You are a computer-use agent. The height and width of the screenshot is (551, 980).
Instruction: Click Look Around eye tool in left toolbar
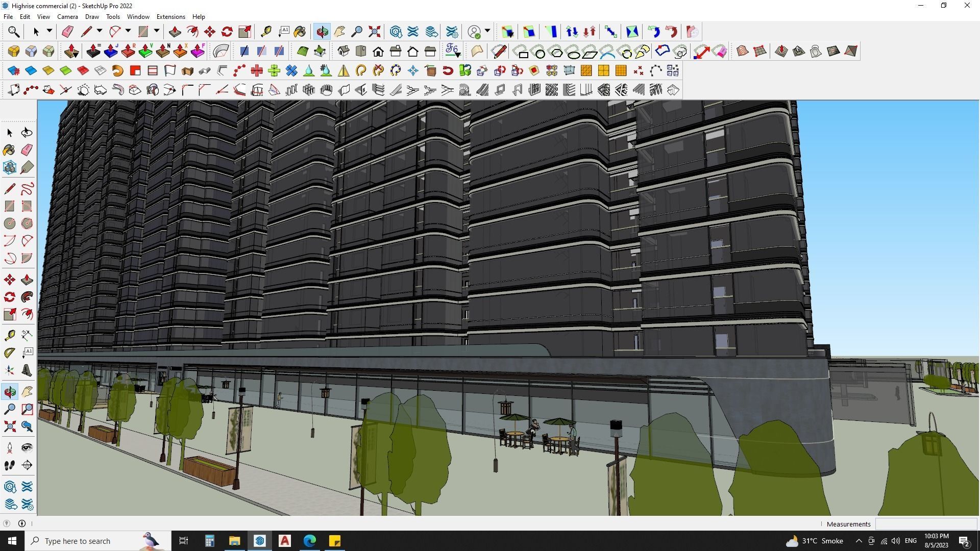point(27,448)
